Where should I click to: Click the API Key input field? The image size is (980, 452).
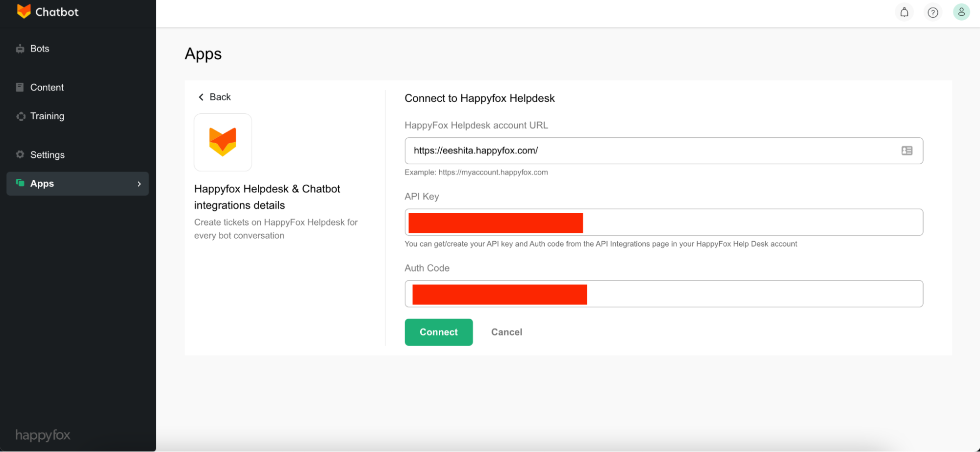[x=663, y=222]
